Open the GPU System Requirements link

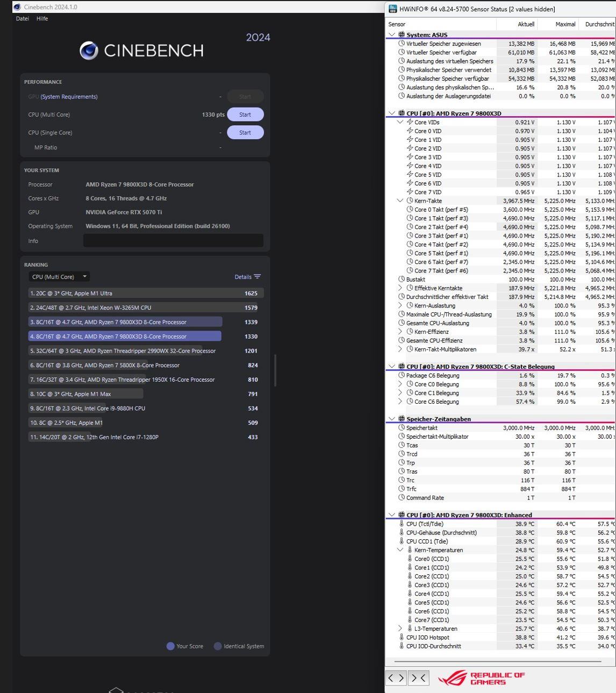click(69, 97)
